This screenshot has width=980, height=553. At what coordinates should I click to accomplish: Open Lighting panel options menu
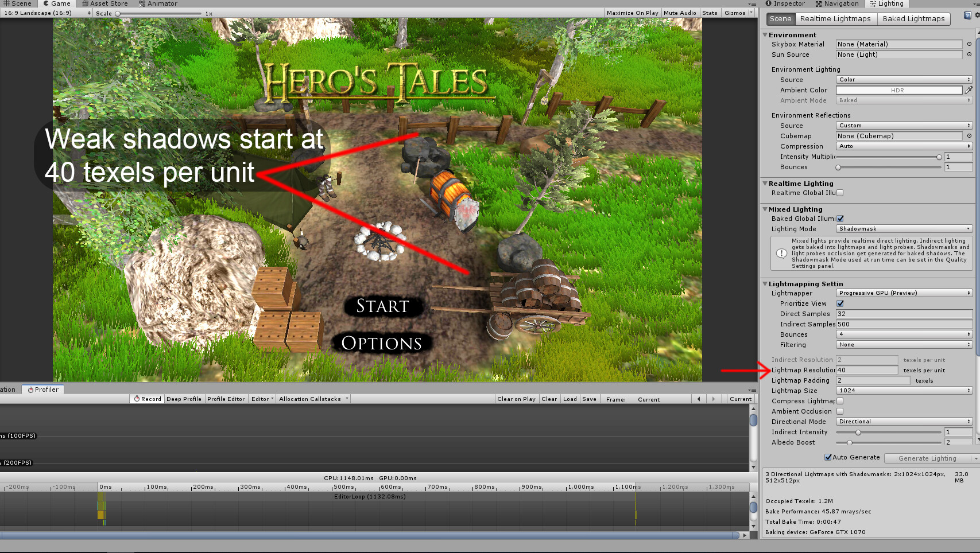point(977,4)
